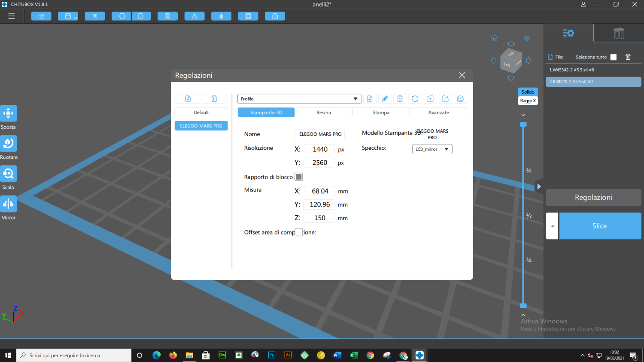Collapse the right side panel arrow

pos(539,187)
